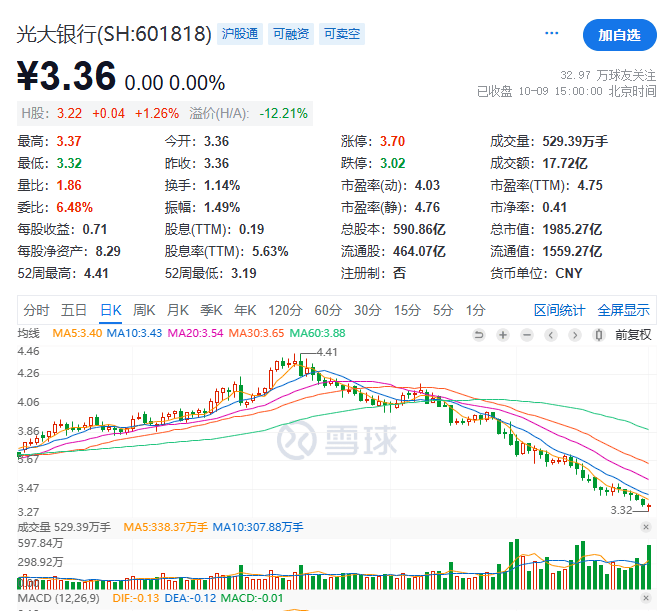Open the 区间统计 link
This screenshot has height=611, width=663.
[x=558, y=309]
